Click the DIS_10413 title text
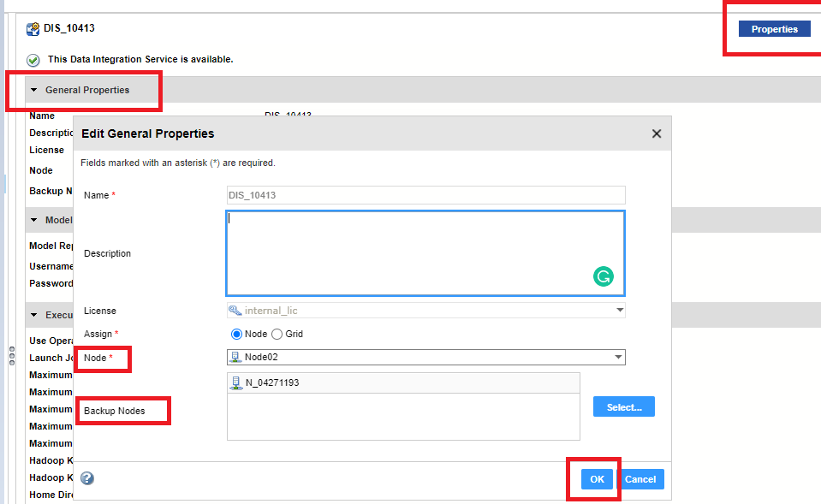The image size is (821, 504). point(69,28)
